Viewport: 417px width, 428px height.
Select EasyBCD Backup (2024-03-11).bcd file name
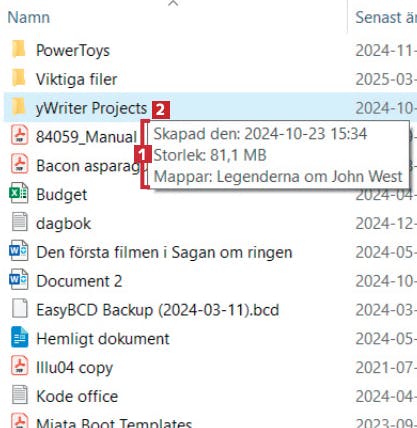coord(157,310)
